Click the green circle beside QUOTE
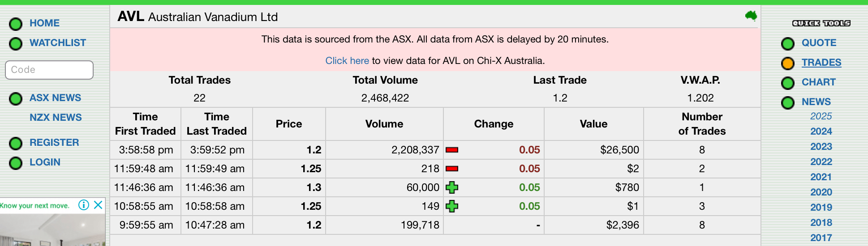This screenshot has height=246, width=868. click(788, 44)
